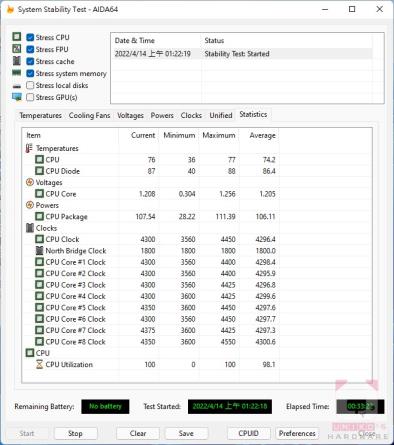Switch to the Temperatures tab
The height and width of the screenshot is (445, 394).
tap(40, 115)
